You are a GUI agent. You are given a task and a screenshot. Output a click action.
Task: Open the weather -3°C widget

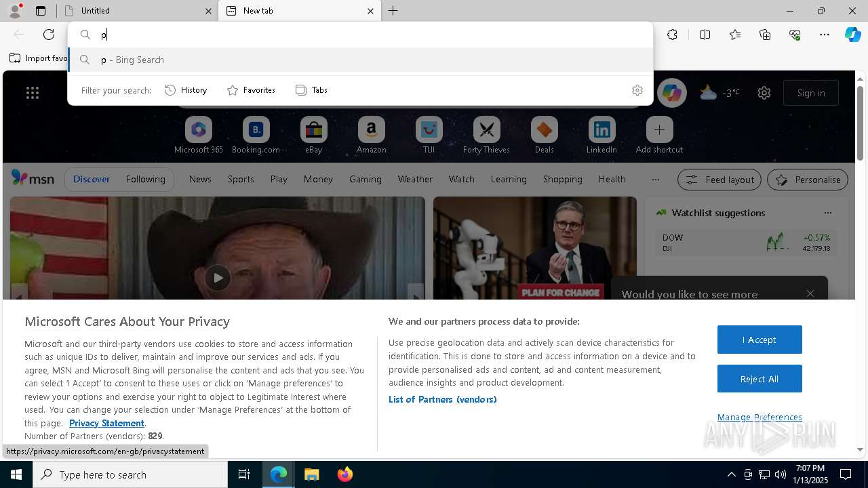point(719,93)
